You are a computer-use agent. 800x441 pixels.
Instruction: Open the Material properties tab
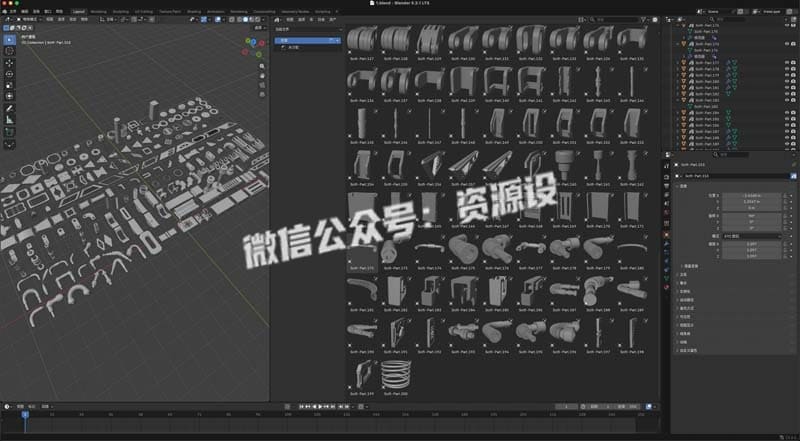pos(666,287)
